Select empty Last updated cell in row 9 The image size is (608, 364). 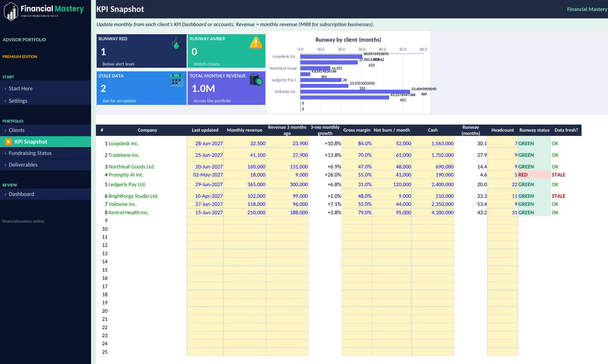(205, 221)
